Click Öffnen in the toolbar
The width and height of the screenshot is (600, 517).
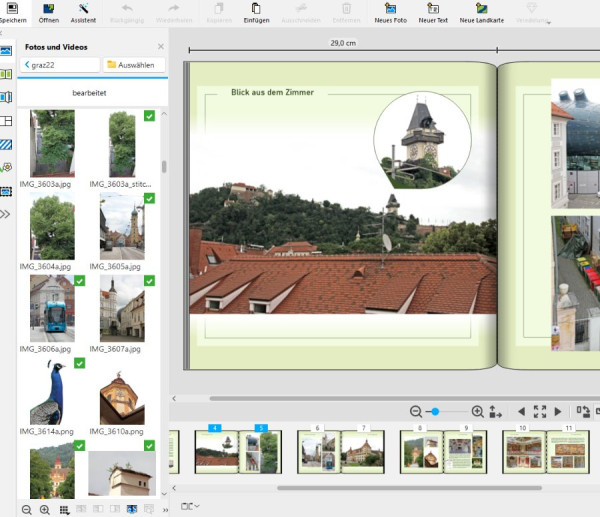(x=48, y=13)
